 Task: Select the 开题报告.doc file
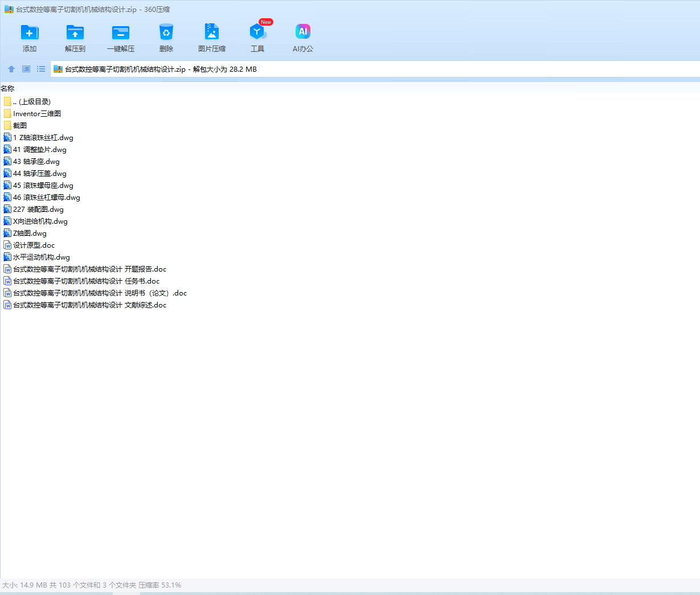[85, 269]
